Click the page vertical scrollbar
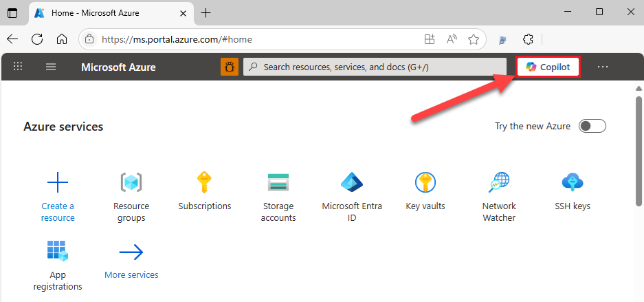Image resolution: width=644 pixels, height=302 pixels. click(x=639, y=151)
